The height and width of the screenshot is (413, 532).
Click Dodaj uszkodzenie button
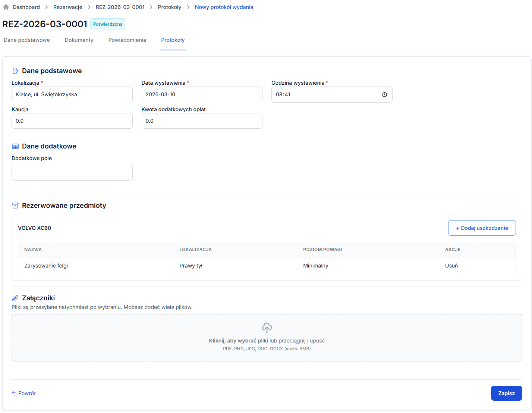tap(482, 228)
